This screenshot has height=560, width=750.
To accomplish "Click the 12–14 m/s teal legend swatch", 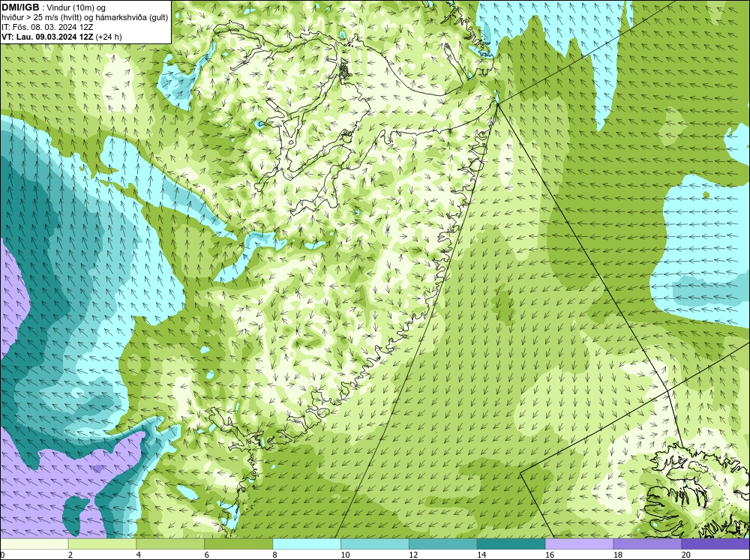I will click(x=443, y=544).
